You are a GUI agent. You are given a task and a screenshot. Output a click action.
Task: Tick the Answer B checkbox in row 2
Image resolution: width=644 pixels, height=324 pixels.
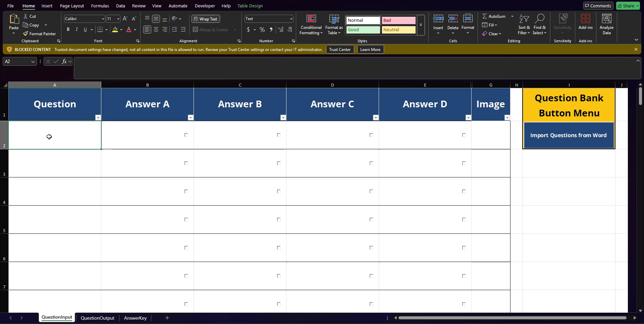279,135
